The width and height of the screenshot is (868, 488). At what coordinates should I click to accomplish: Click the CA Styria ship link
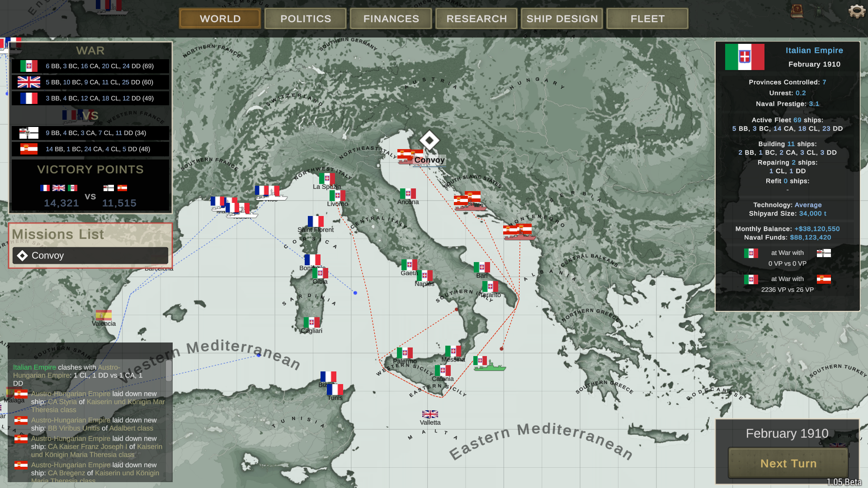click(62, 402)
